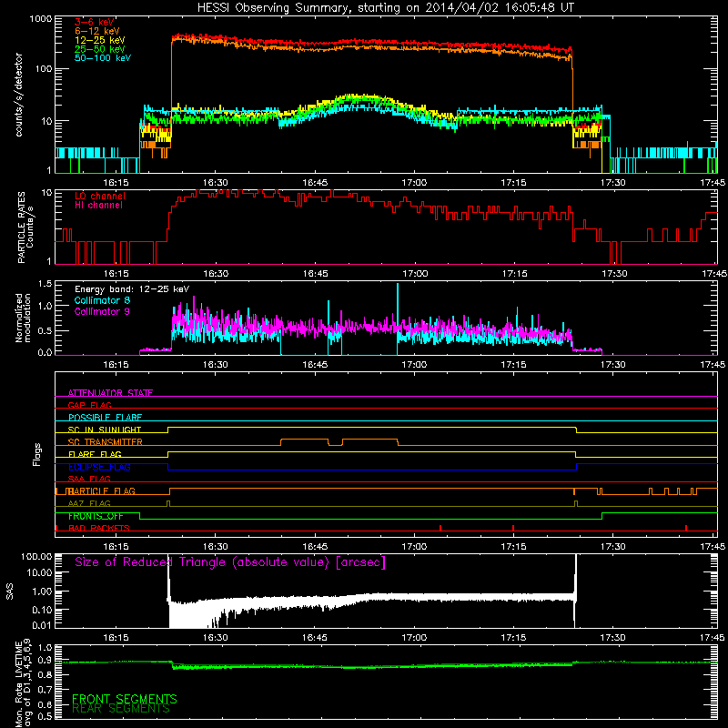Click the GAP_FLAG label
This screenshot has width=728, height=728.
[89, 405]
